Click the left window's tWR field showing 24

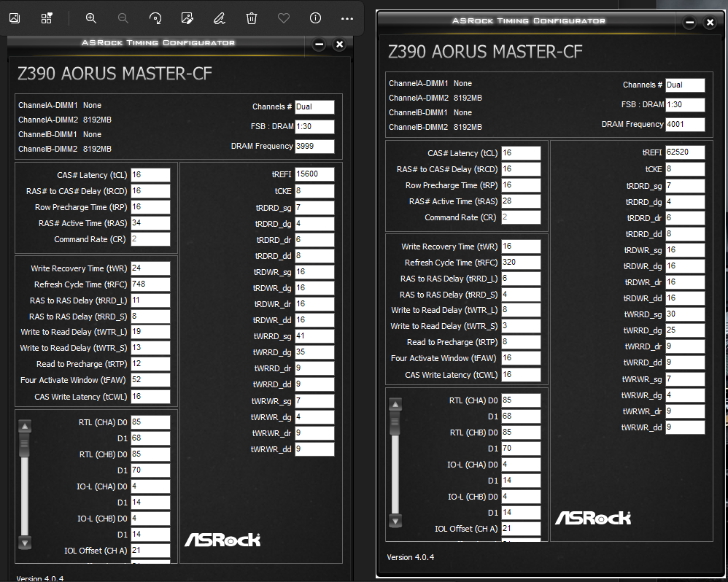pos(150,268)
